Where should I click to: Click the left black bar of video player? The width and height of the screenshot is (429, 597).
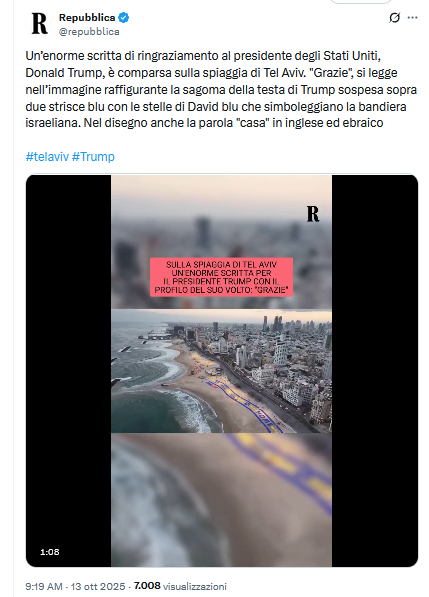pyautogui.click(x=69, y=370)
